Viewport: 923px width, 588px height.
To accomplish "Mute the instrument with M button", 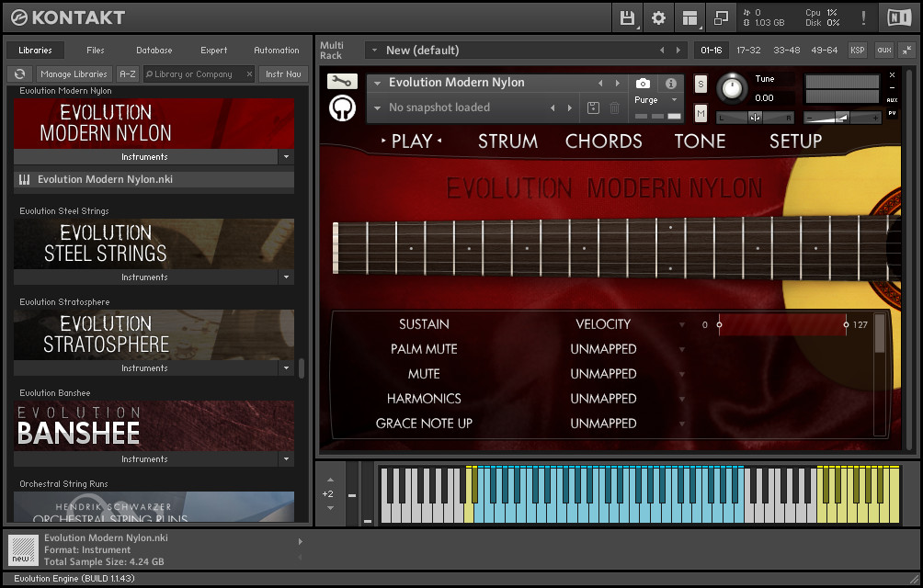I will [701, 113].
